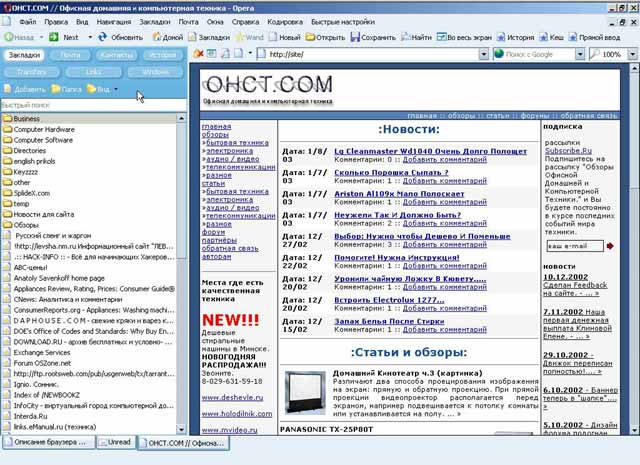Click the Next forward arrow icon

coord(53,37)
